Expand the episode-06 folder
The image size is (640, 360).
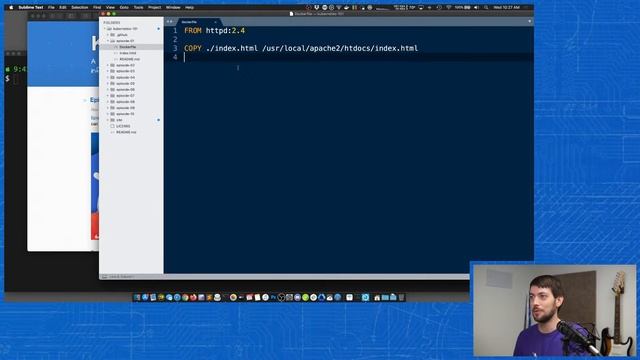(x=108, y=89)
